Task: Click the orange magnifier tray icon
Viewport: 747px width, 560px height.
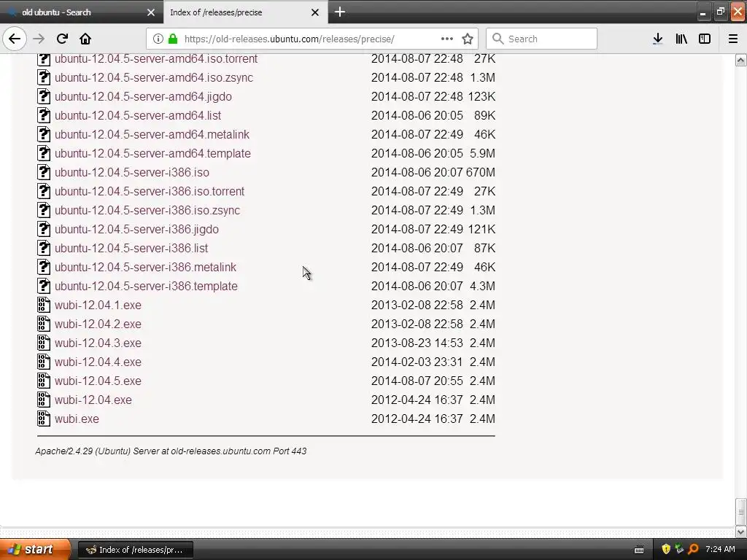Action: (x=693, y=550)
